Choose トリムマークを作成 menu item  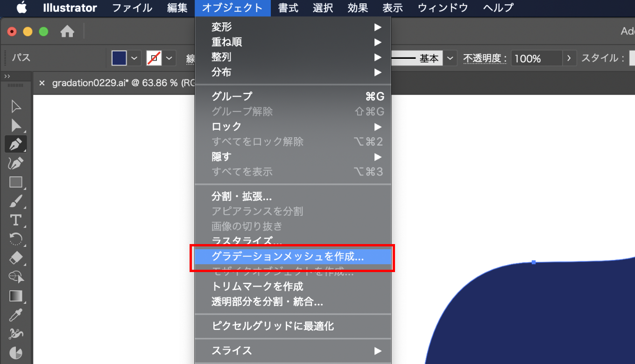click(x=293, y=286)
